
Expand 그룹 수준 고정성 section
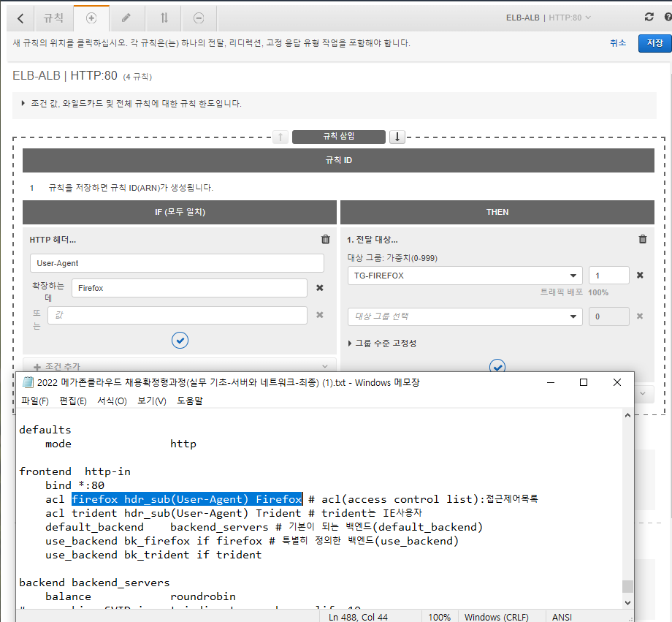tap(382, 344)
